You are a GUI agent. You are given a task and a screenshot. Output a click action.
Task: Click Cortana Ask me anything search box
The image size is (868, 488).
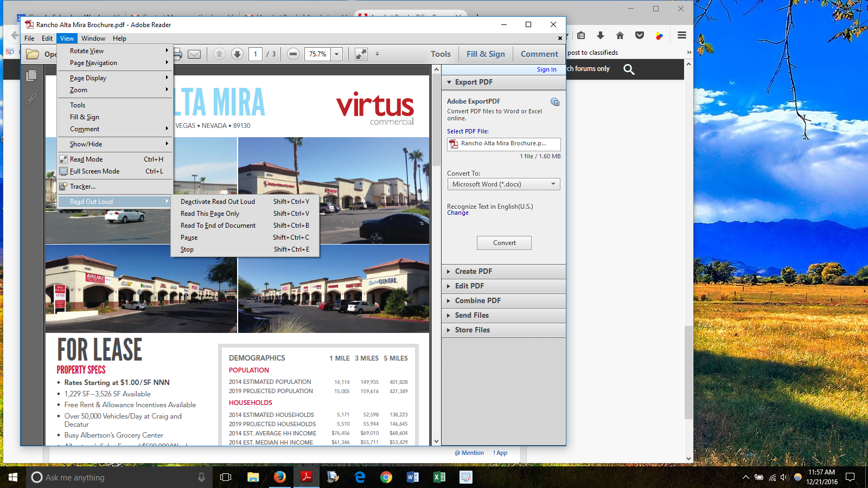pyautogui.click(x=119, y=477)
